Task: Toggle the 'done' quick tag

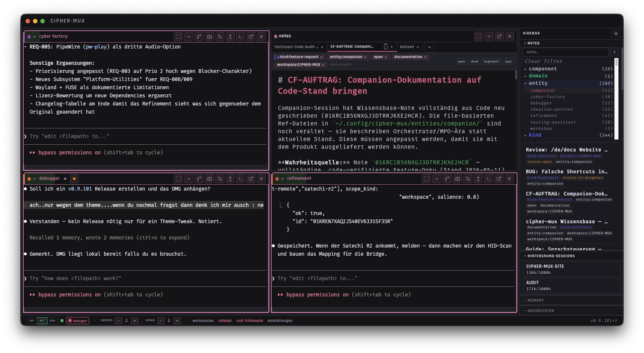Action: 474,61
